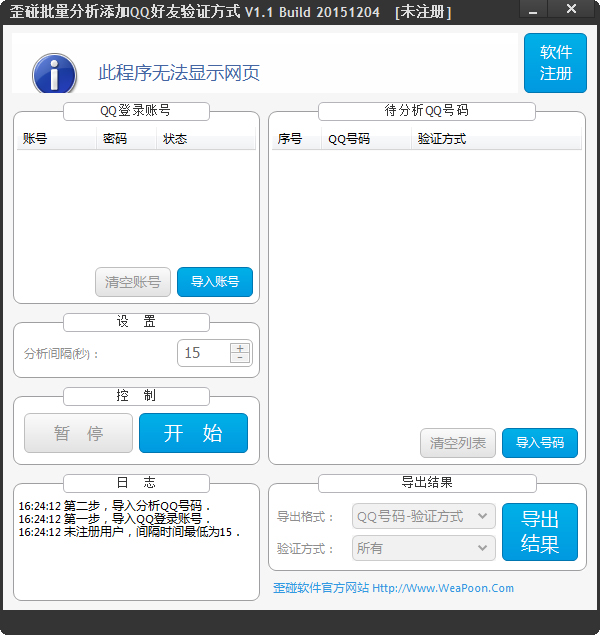Open the www.WeaPoon.Com website link

coord(442,588)
